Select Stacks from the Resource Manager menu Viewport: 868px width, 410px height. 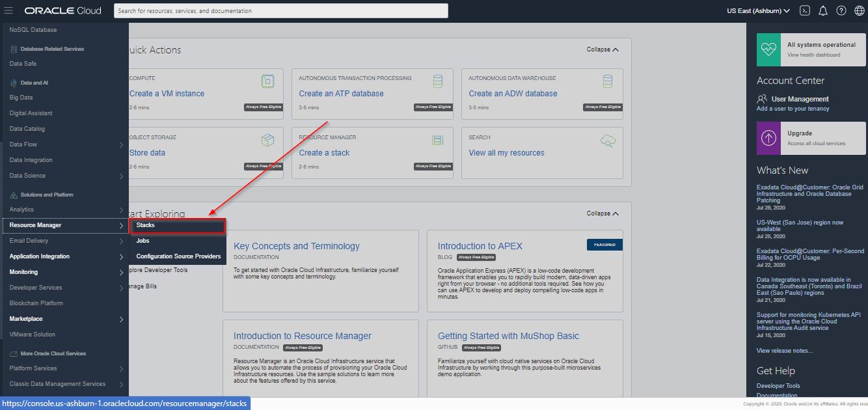176,225
